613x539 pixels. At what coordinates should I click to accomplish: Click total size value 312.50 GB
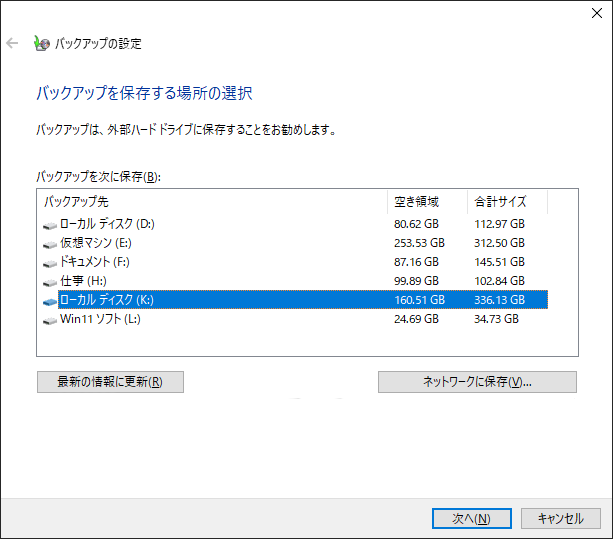pyautogui.click(x=499, y=243)
